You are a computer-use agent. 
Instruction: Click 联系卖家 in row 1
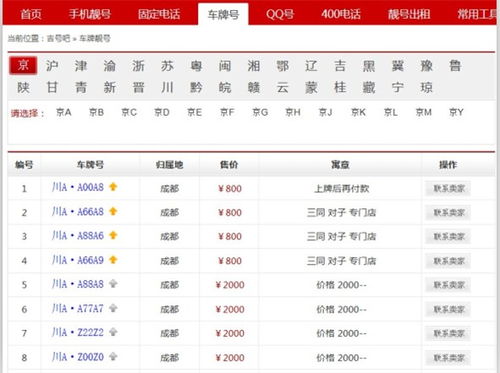[448, 188]
